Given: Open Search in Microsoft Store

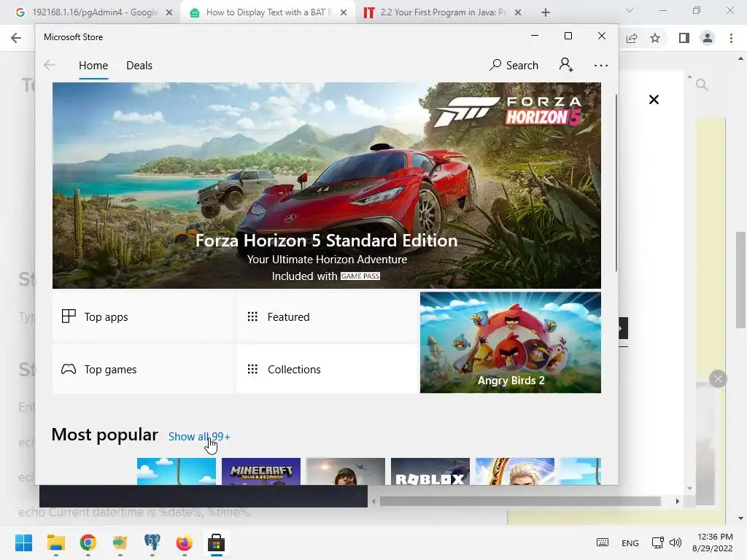Looking at the screenshot, I should coord(514,65).
